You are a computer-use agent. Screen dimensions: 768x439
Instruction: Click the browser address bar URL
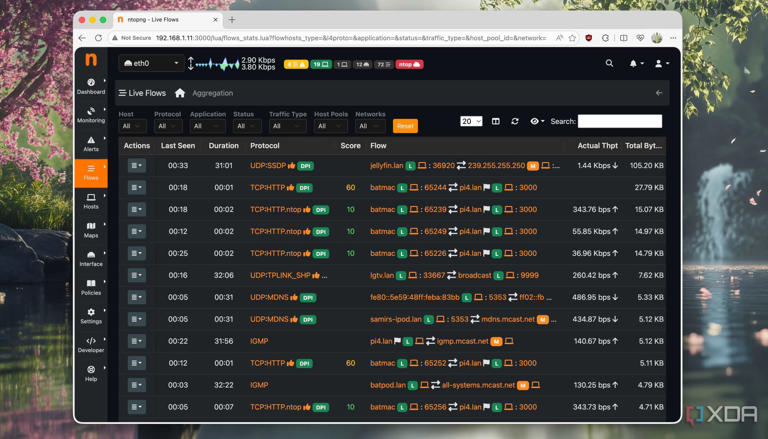tap(351, 38)
